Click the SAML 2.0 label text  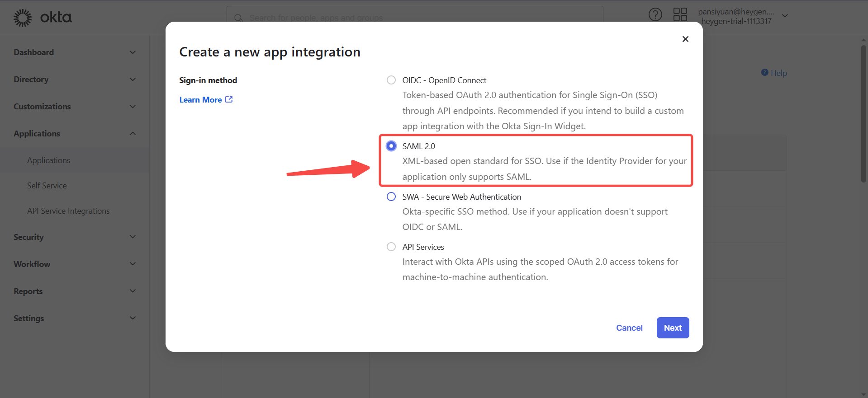coord(419,146)
